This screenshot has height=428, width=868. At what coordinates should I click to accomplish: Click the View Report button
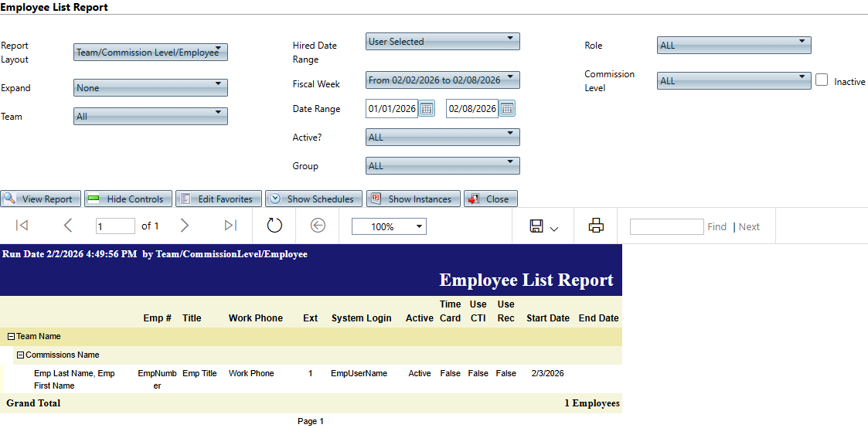(40, 199)
